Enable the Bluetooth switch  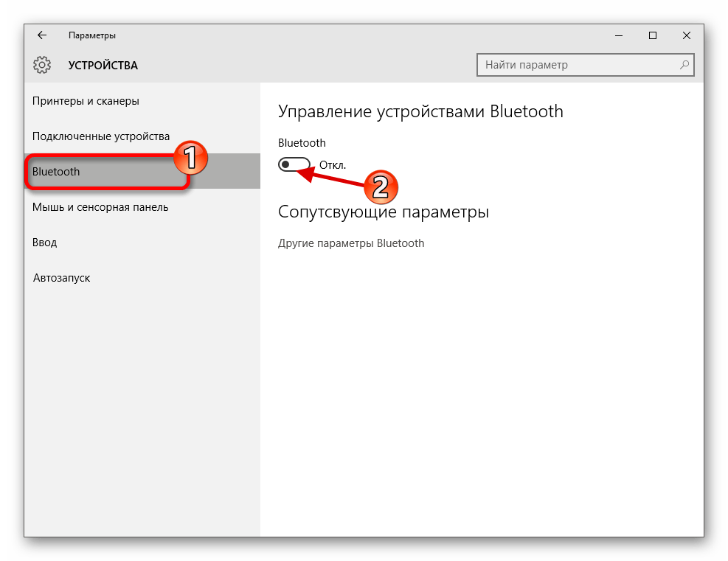tap(296, 164)
